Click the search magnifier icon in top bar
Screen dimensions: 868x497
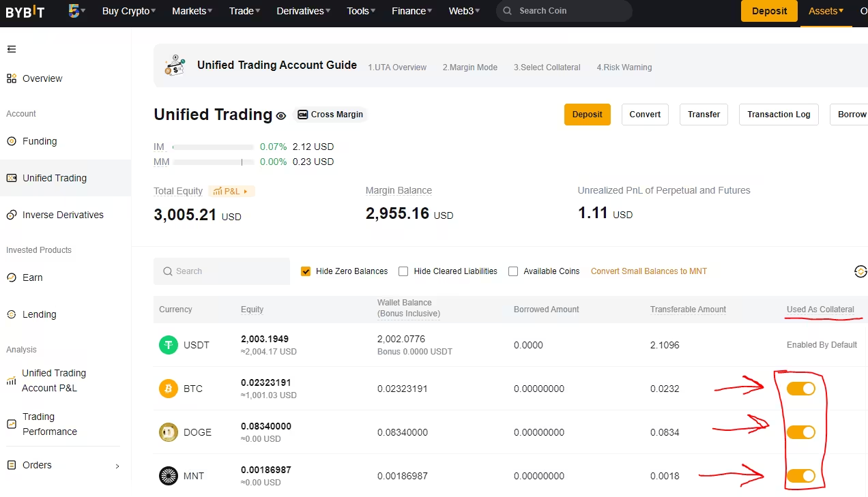[x=508, y=11]
